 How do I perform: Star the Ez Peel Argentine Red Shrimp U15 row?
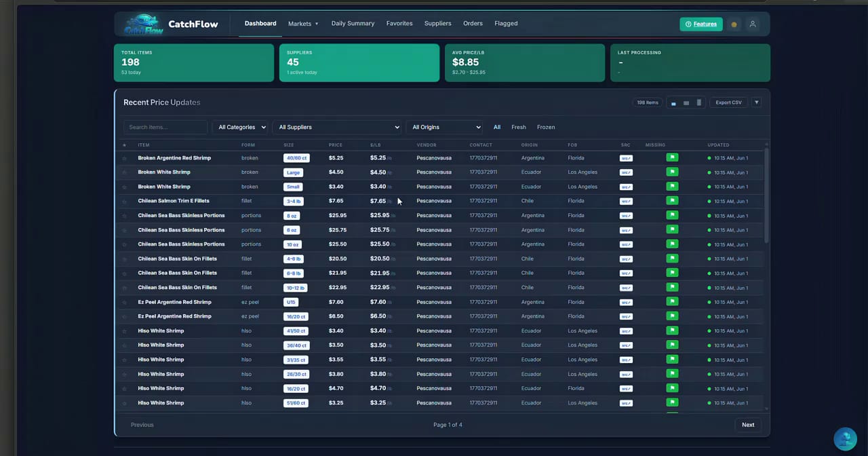point(124,302)
